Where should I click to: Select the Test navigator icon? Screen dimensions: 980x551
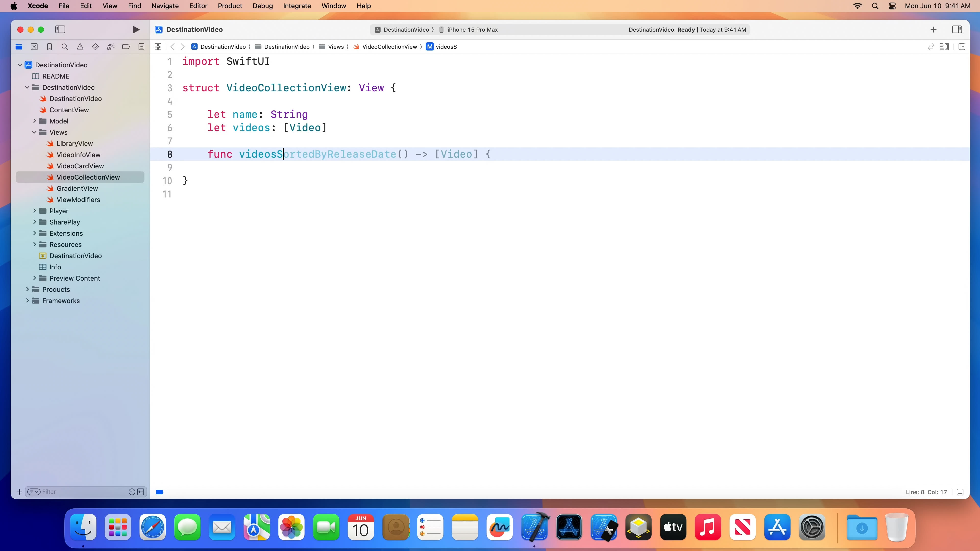point(95,46)
